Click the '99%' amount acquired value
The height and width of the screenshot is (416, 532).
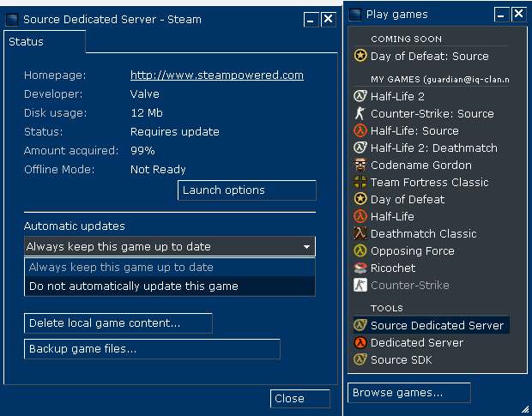(142, 150)
